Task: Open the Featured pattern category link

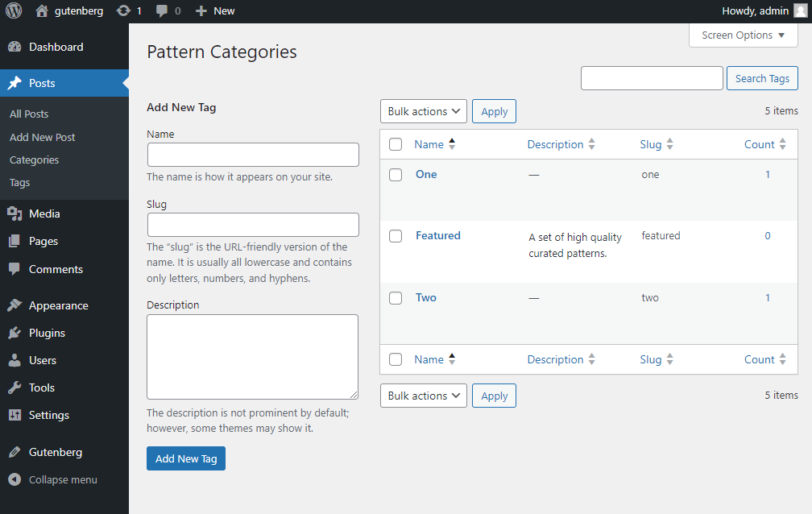Action: [437, 235]
